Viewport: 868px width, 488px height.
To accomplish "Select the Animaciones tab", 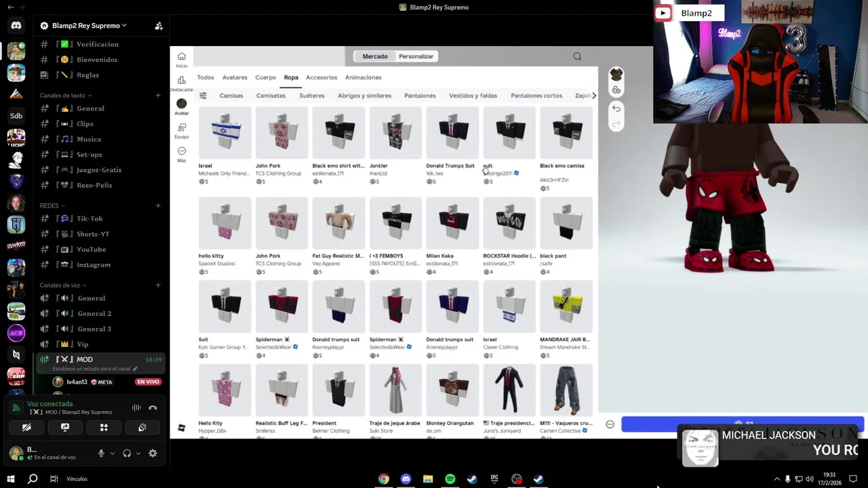I will click(x=363, y=77).
